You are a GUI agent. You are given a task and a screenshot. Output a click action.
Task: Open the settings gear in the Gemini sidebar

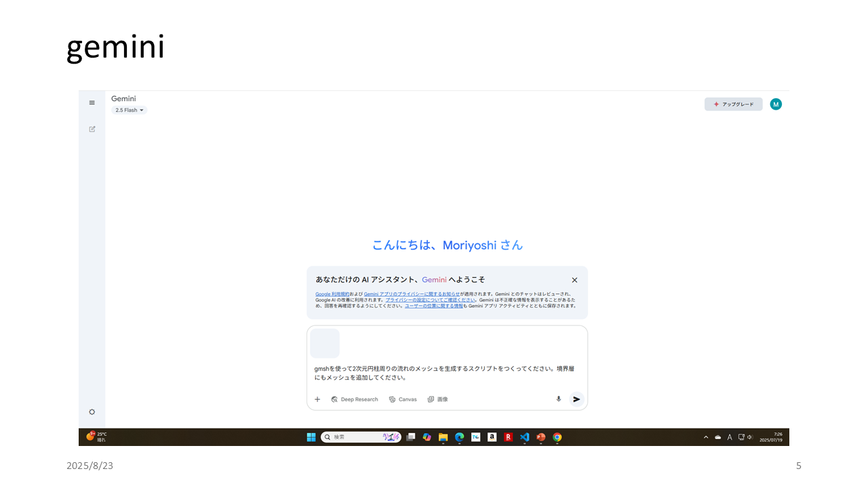tap(92, 412)
